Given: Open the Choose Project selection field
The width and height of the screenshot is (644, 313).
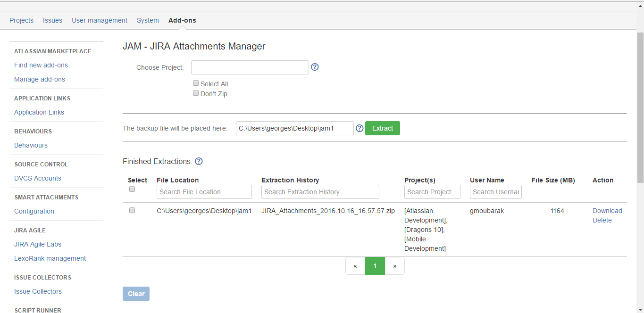Looking at the screenshot, I should [x=250, y=67].
